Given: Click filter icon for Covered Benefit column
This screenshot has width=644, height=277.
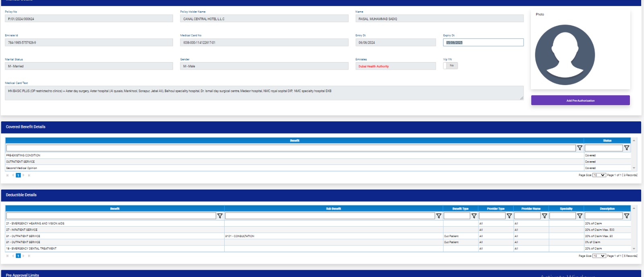Looking at the screenshot, I should tap(580, 148).
